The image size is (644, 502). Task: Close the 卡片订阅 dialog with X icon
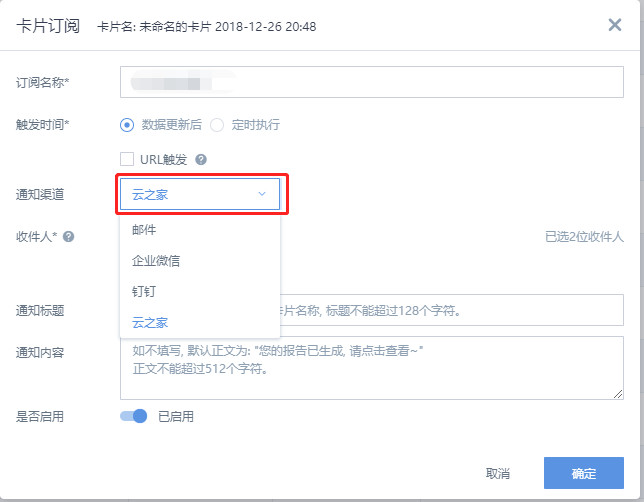pos(615,24)
